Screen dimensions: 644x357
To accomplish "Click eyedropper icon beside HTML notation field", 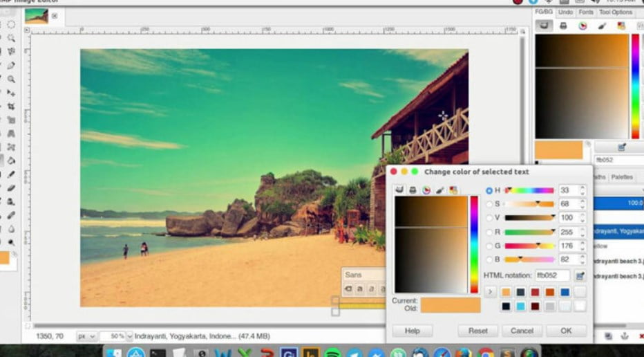I will click(580, 276).
